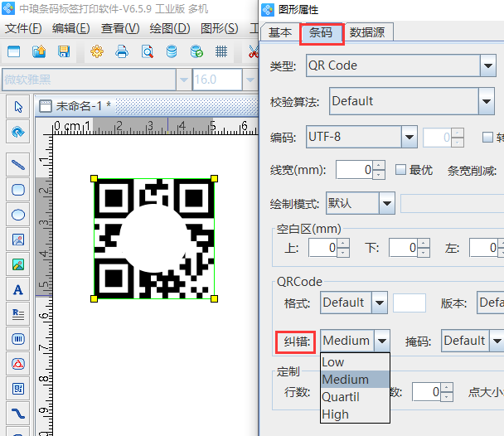Open the 文件(F) menu
Image resolution: width=504 pixels, height=436 pixels.
[23, 28]
